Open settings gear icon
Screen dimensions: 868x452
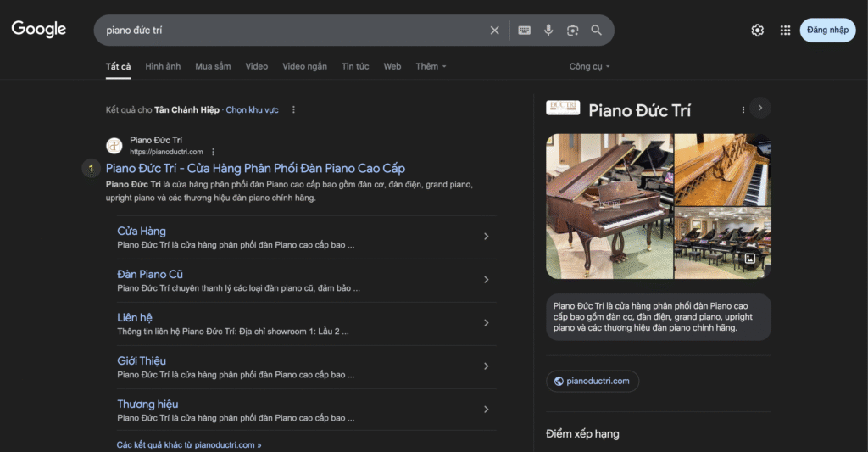tap(757, 31)
